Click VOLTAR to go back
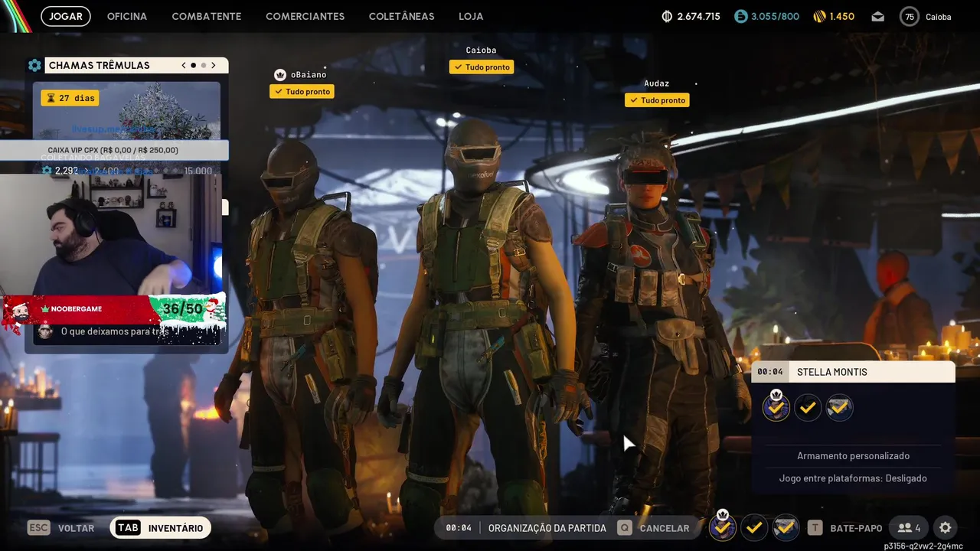 click(x=76, y=528)
